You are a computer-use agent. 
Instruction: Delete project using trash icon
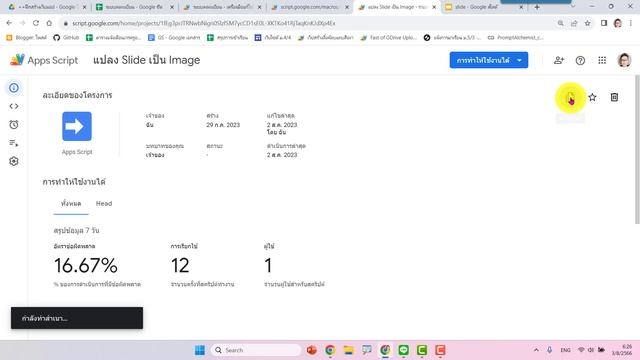pos(614,97)
